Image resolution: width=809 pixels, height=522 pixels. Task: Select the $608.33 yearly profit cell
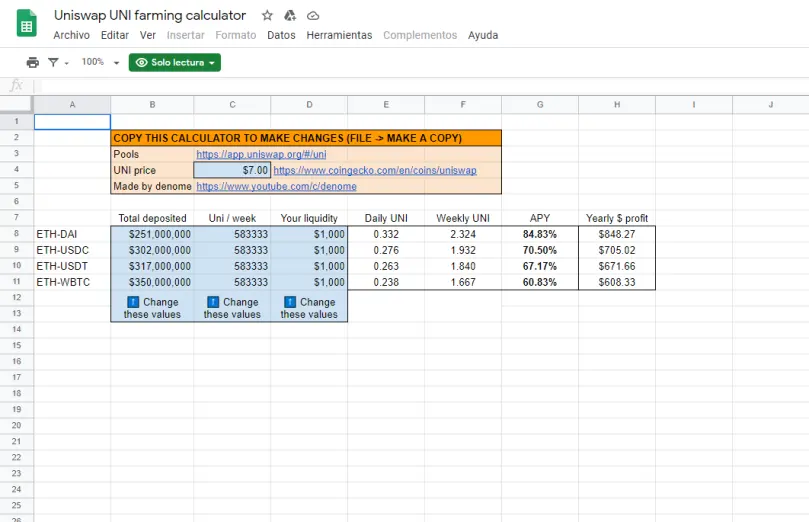[617, 282]
